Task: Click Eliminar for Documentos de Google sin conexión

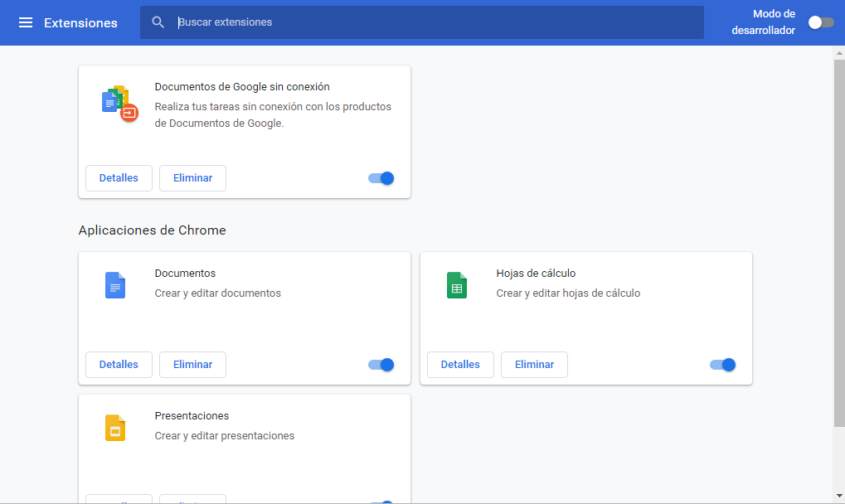Action: point(192,178)
